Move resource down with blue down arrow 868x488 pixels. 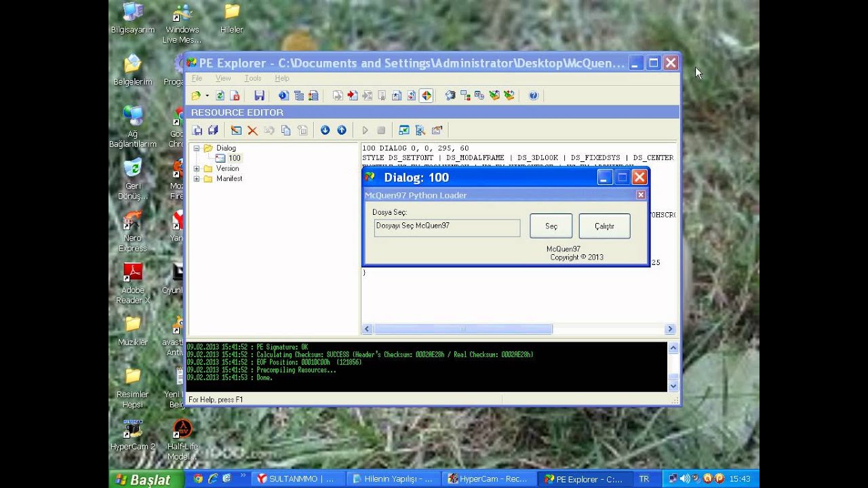(x=325, y=130)
